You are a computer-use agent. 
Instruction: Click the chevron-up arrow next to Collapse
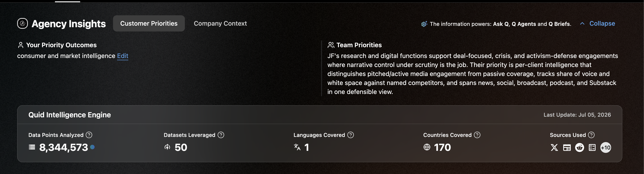(x=582, y=23)
